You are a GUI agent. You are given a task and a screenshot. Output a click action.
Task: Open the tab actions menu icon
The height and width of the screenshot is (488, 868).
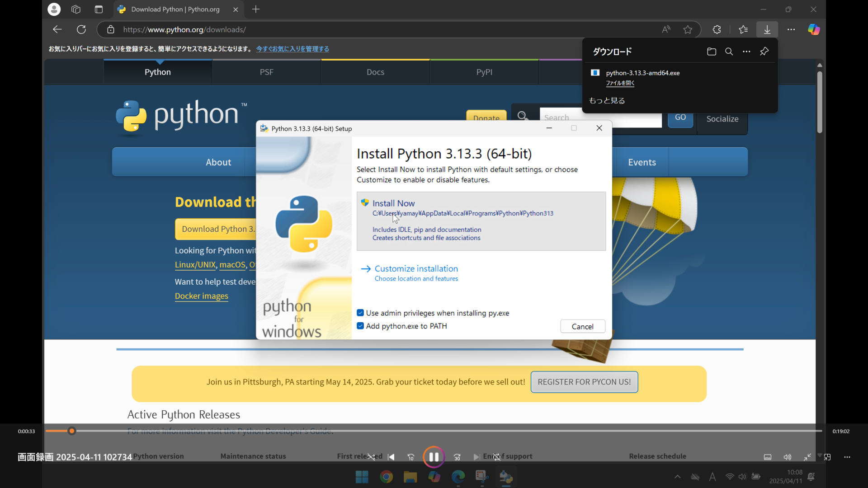tap(99, 9)
